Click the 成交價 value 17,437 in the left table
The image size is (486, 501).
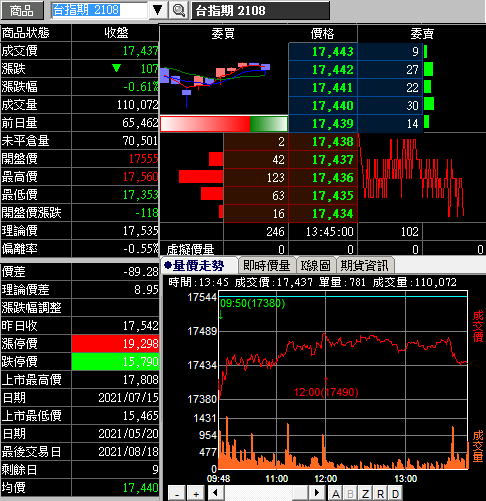[140, 51]
